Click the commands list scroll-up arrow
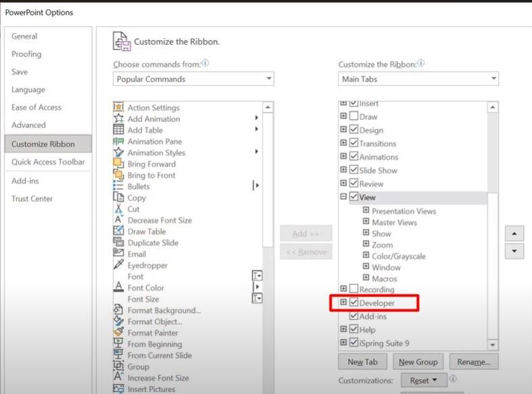Screen dimensions: 532x394 click(268, 107)
